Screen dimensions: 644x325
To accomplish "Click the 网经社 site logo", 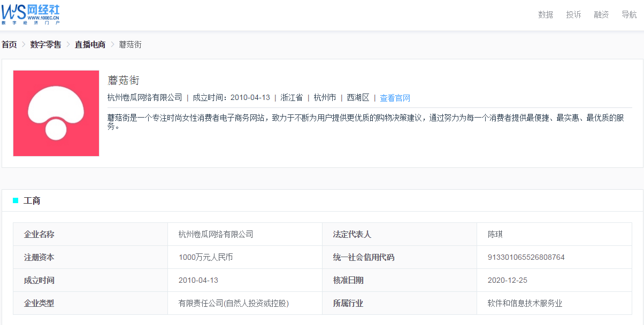I will pos(30,14).
